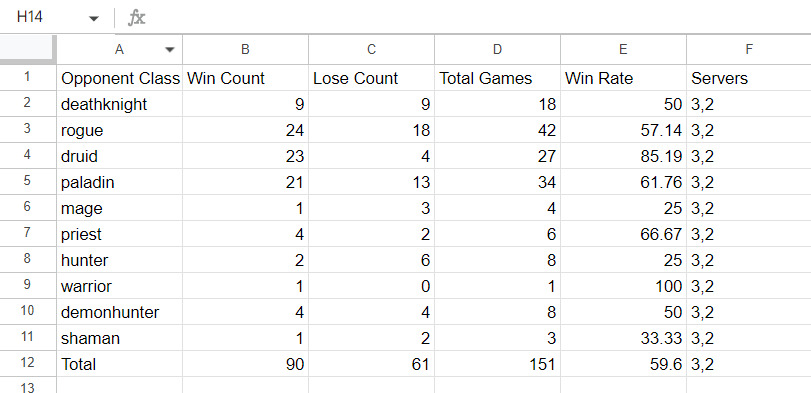
Task: Click the druid win rate 85.19 cell
Action: tap(623, 156)
